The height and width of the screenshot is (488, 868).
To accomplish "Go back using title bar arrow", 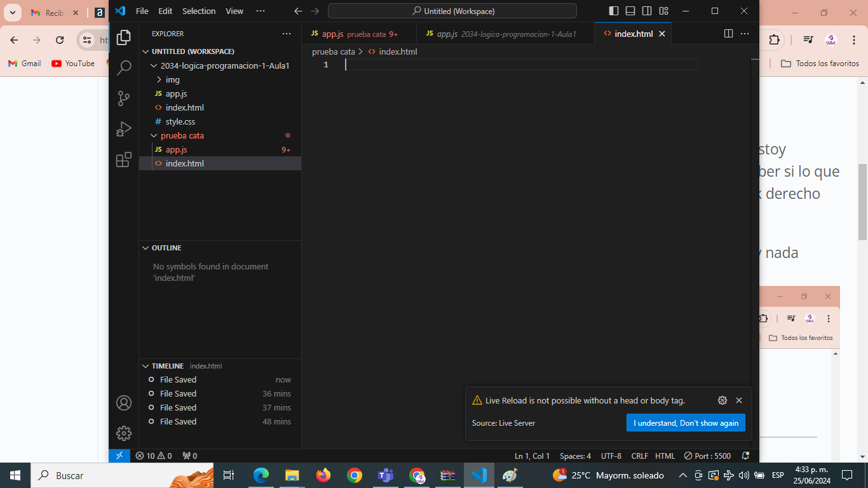I will tap(299, 11).
